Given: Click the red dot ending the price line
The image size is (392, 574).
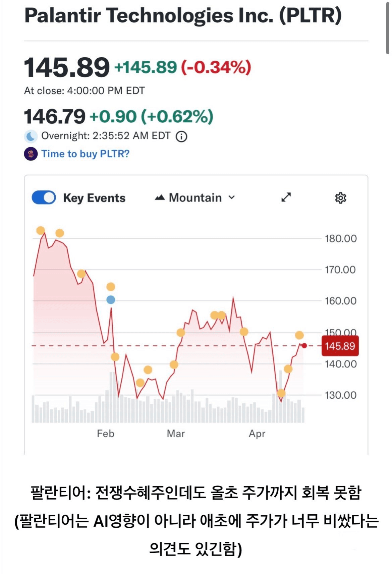Looking at the screenshot, I should 304,346.
